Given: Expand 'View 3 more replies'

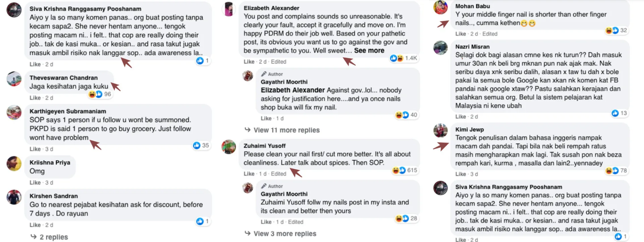Looking at the screenshot, I should click(284, 234).
